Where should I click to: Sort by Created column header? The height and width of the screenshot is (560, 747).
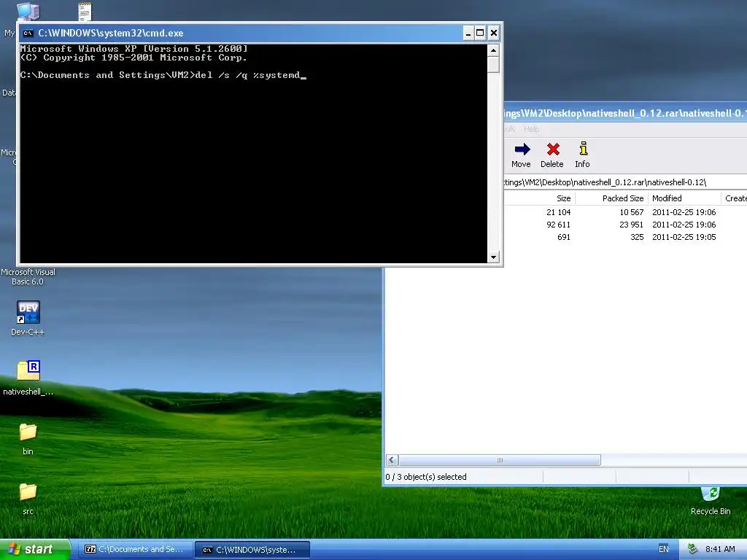[734, 198]
